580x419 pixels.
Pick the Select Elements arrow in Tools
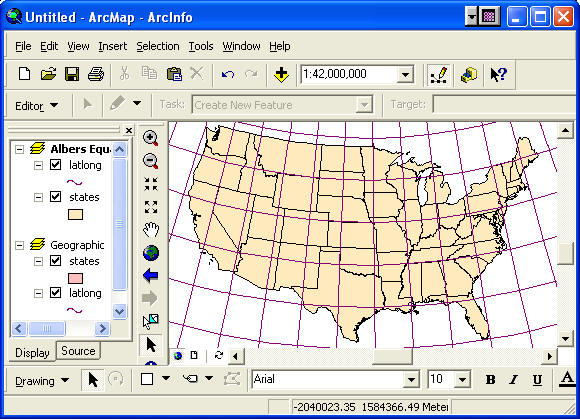(x=151, y=345)
